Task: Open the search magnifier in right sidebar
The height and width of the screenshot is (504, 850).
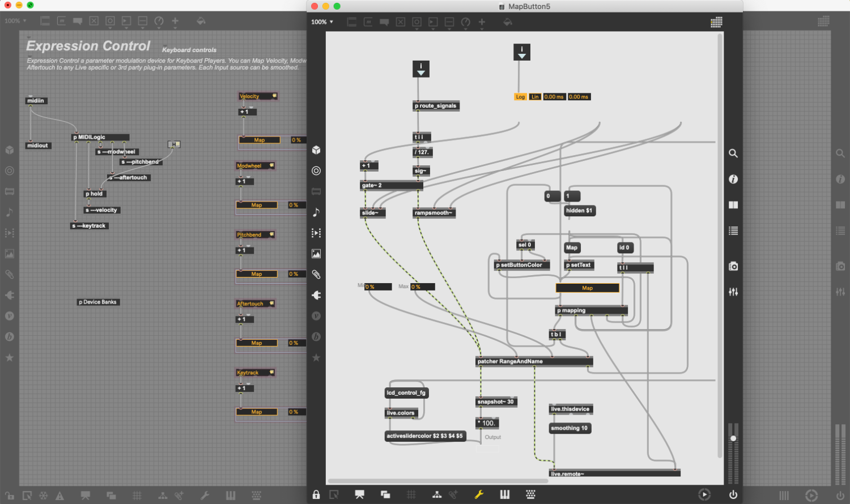Action: [733, 153]
